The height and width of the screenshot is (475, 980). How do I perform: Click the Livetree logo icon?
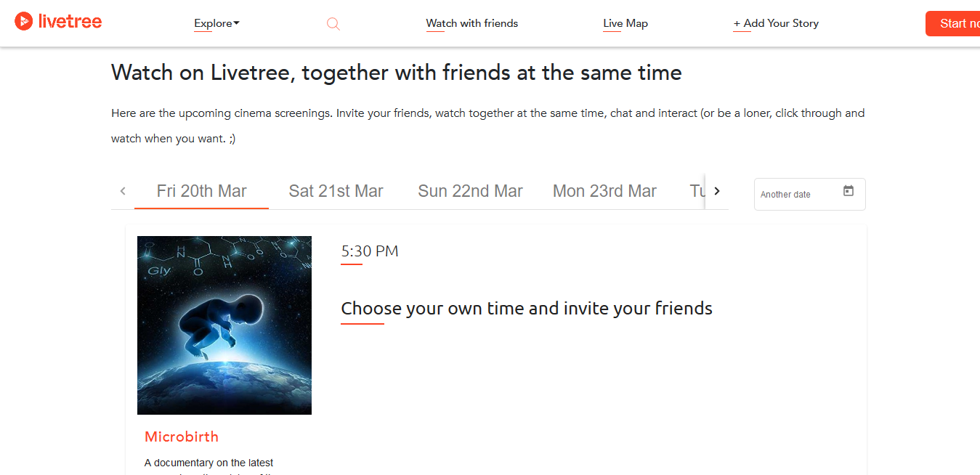point(23,21)
